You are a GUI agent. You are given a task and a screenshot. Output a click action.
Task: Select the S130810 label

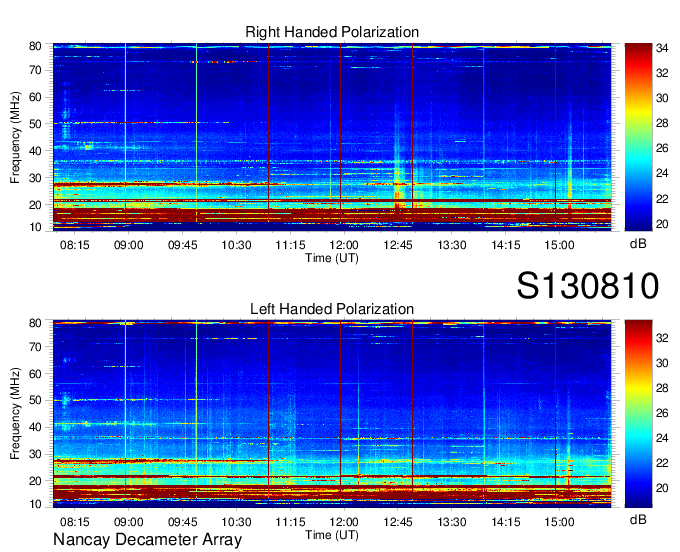588,286
